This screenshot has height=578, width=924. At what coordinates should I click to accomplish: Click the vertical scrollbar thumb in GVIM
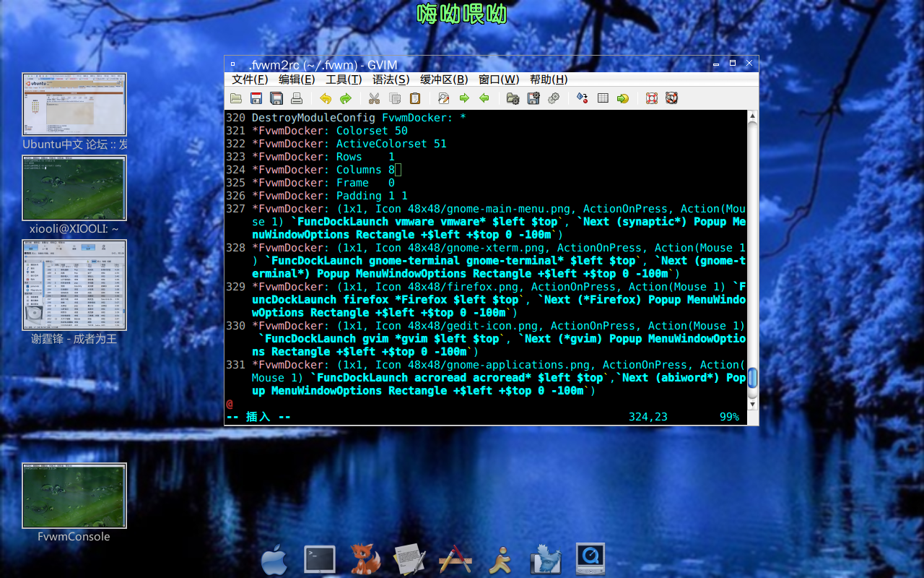tap(752, 378)
